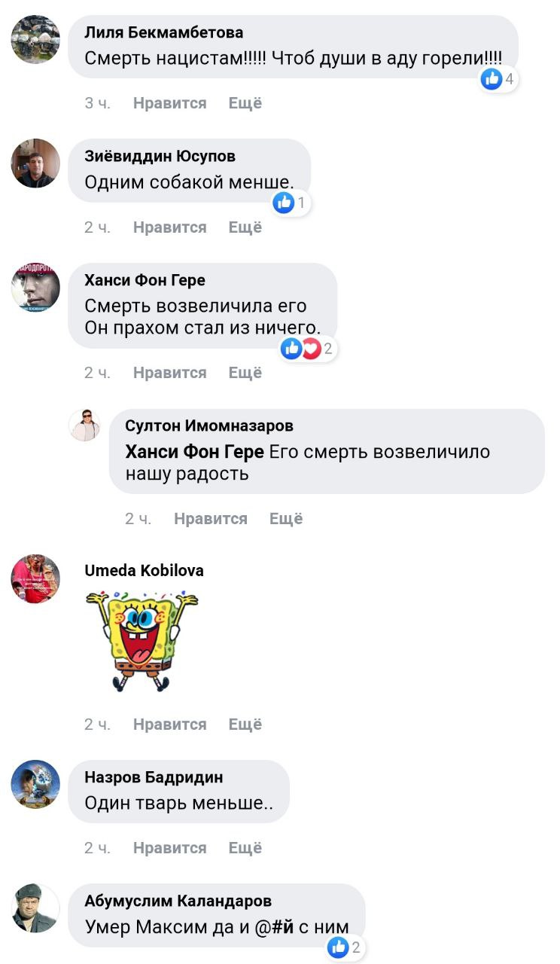Image resolution: width=560 pixels, height=964 pixels.
Task: View like reaction on Зиёвиддин Юсупов's comment
Action: click(x=291, y=203)
